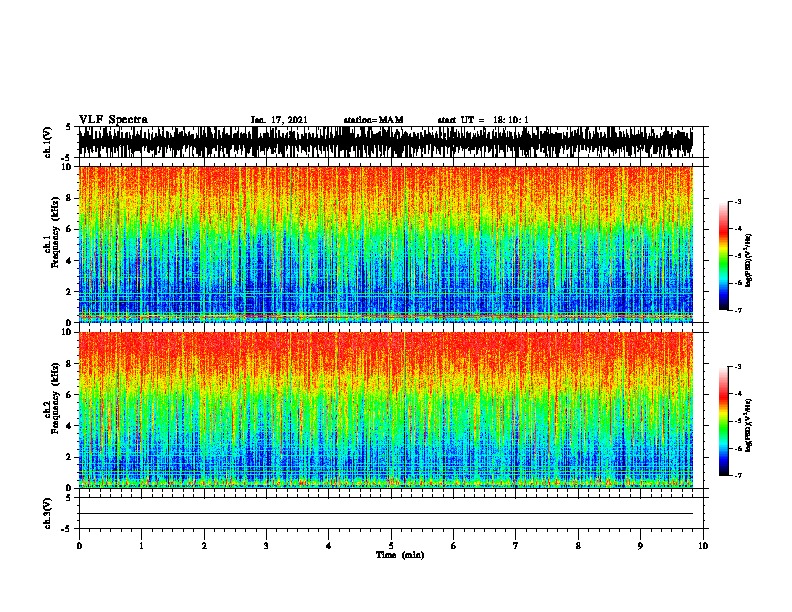Image resolution: width=792 pixels, height=612 pixels.
Task: Click the "Time (min)" axis label
Action: (x=400, y=555)
